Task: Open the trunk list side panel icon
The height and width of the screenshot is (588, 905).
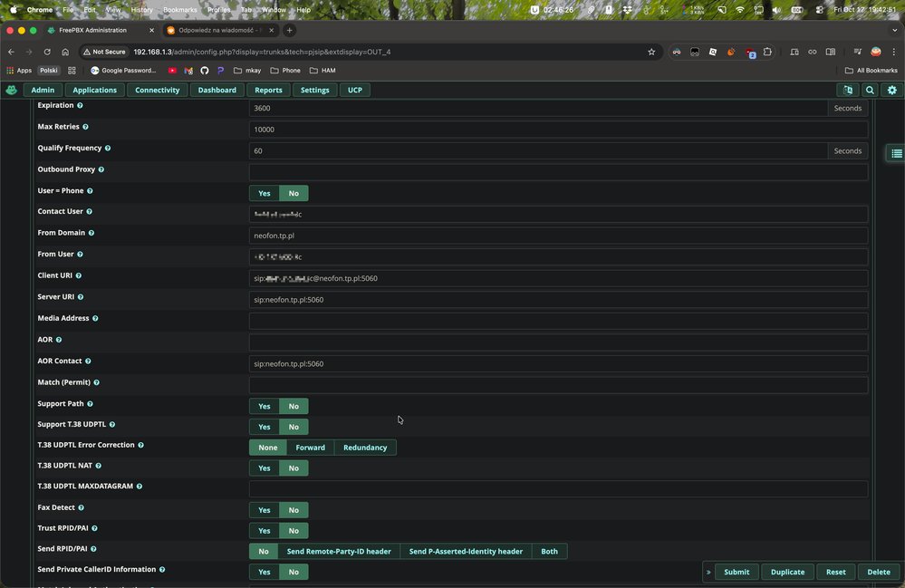Action: pyautogui.click(x=896, y=153)
